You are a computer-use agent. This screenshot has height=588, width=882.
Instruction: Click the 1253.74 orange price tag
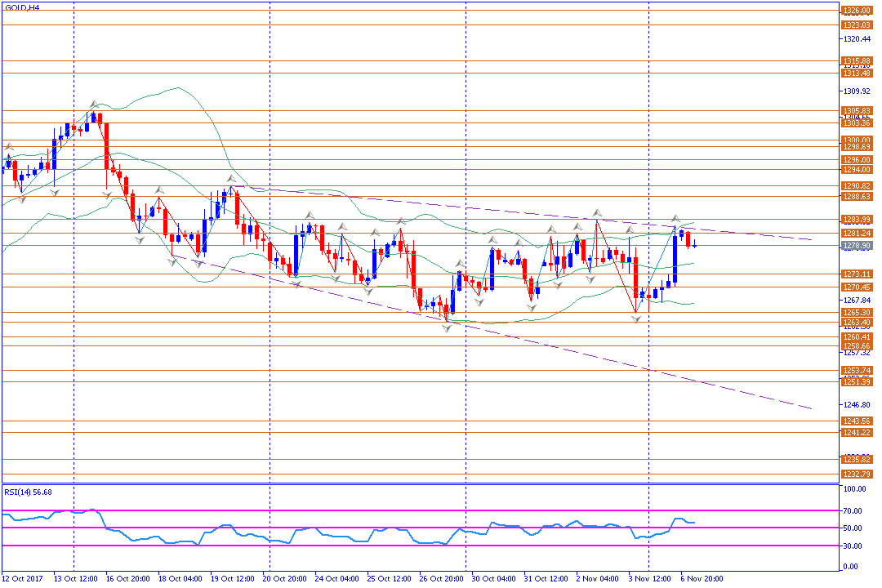click(x=857, y=370)
